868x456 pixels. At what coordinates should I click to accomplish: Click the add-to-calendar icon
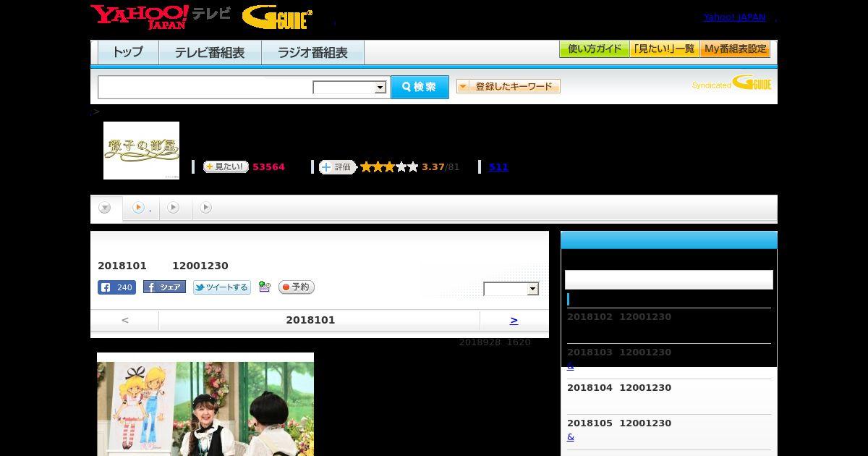265,287
